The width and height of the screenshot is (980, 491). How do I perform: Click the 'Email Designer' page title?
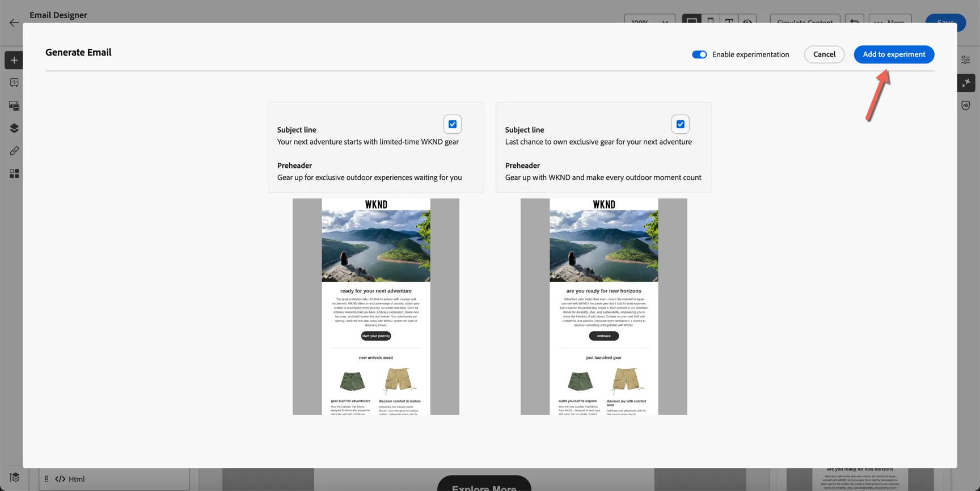[58, 15]
